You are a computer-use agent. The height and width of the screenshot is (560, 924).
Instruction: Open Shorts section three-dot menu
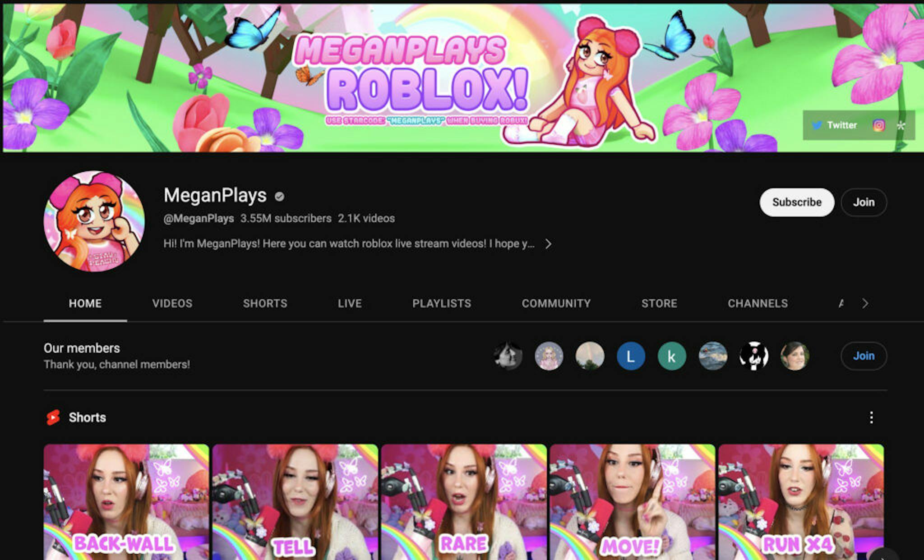point(871,418)
